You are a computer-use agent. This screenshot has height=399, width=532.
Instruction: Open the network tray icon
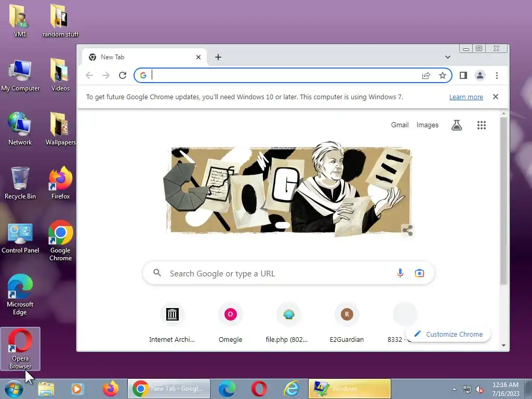tap(467, 389)
